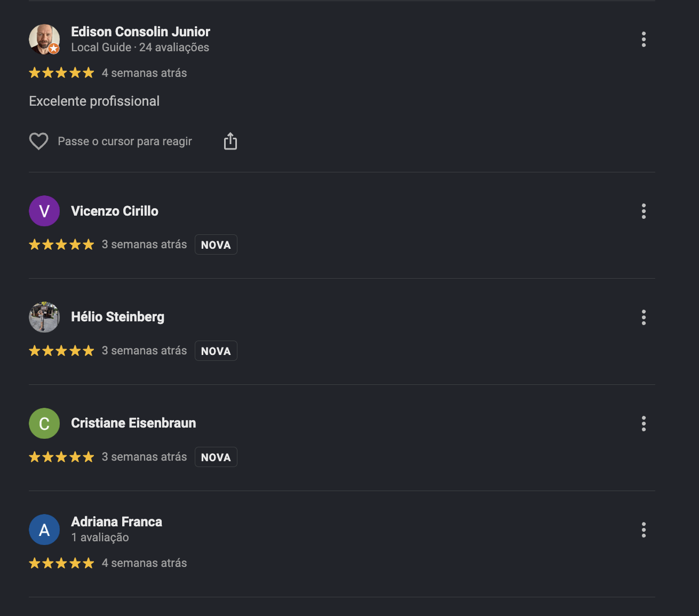Viewport: 699px width, 616px height.
Task: Click the heart icon to like Edison's review
Action: pos(38,141)
